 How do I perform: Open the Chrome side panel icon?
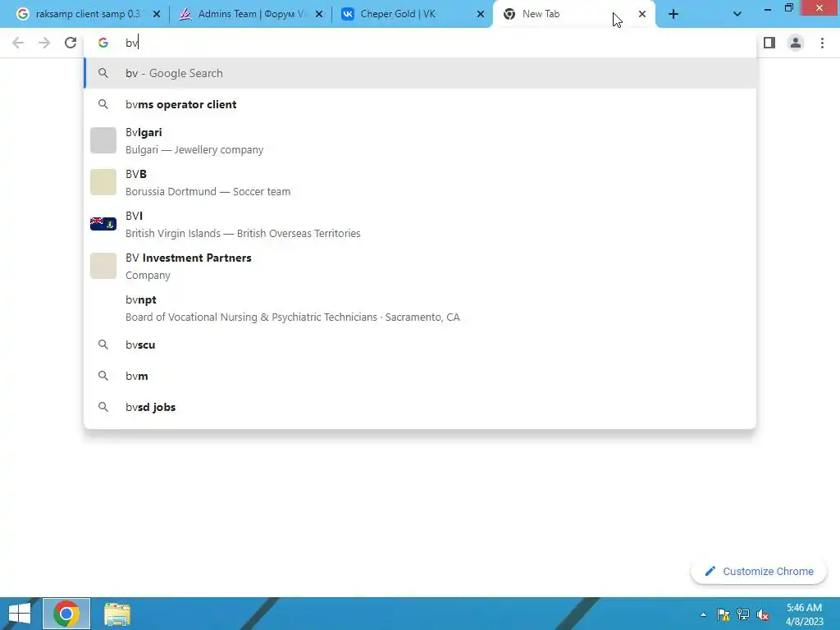click(769, 43)
